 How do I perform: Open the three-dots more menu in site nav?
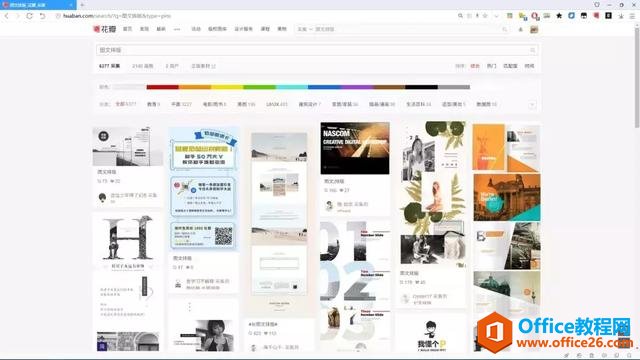[177, 29]
